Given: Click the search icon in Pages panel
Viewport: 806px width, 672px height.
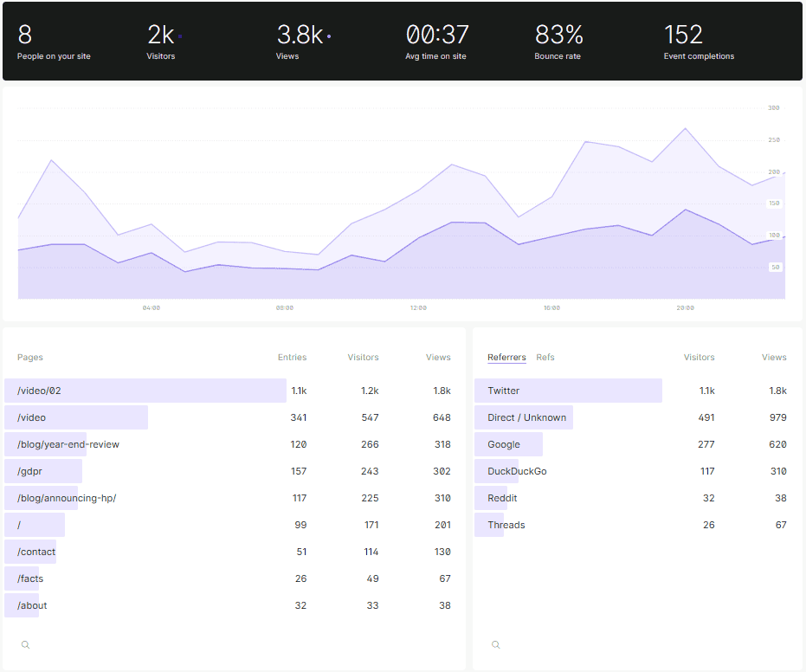Looking at the screenshot, I should [x=26, y=644].
